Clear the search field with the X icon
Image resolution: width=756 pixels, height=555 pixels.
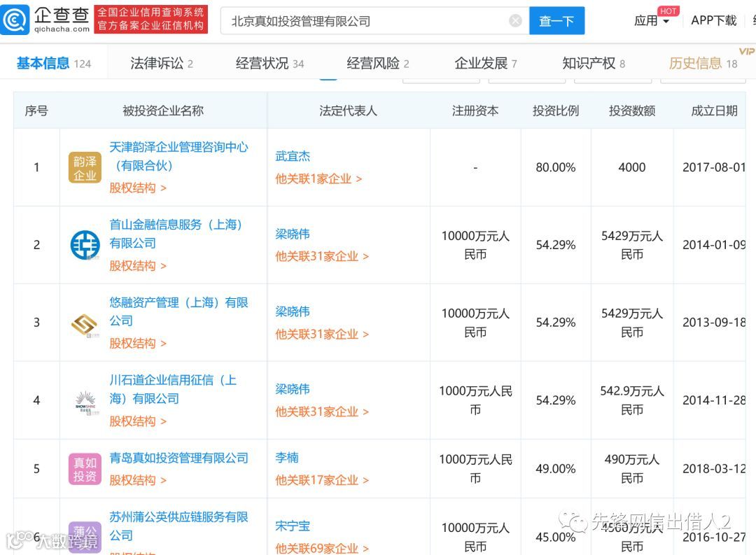point(515,21)
